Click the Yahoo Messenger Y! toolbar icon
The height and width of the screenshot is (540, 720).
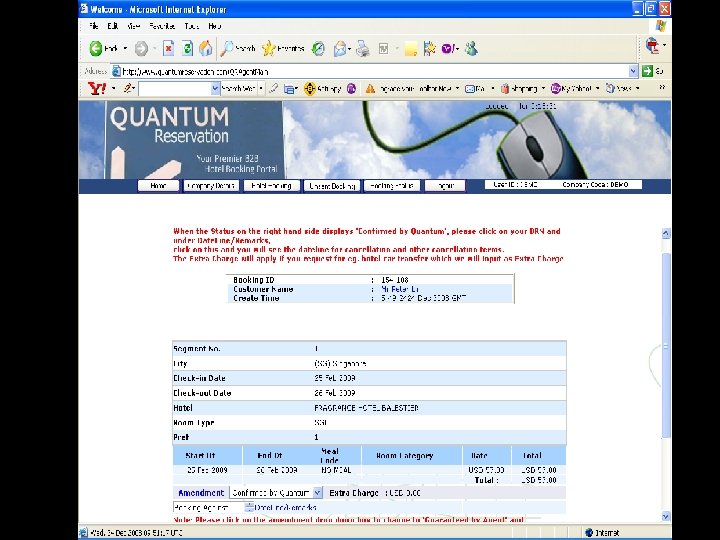point(448,48)
